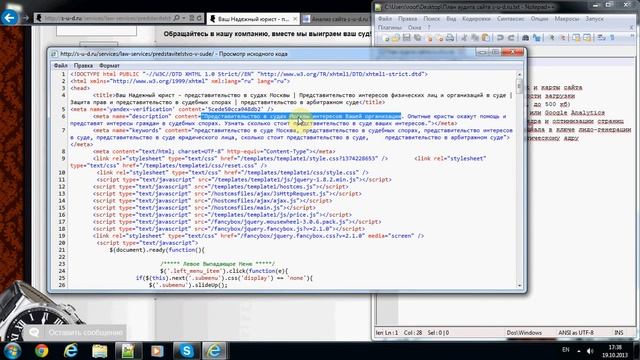Open File Explorer folder icon on taskbar
Viewport: 640px width, 360px height.
coord(99,351)
